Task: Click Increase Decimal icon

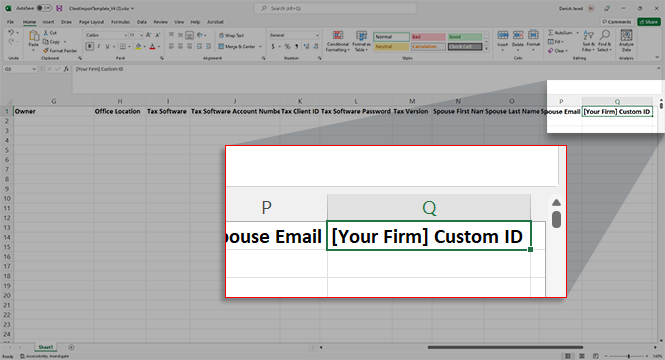Action: tap(306, 46)
